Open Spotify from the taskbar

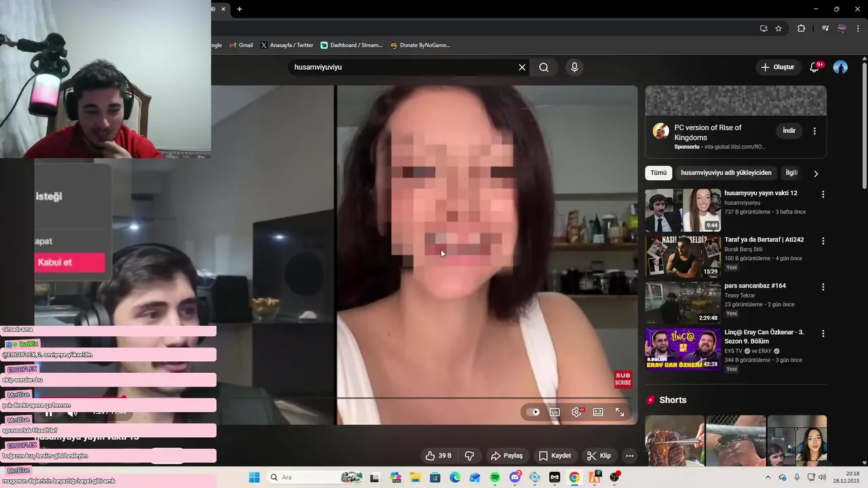click(x=495, y=477)
